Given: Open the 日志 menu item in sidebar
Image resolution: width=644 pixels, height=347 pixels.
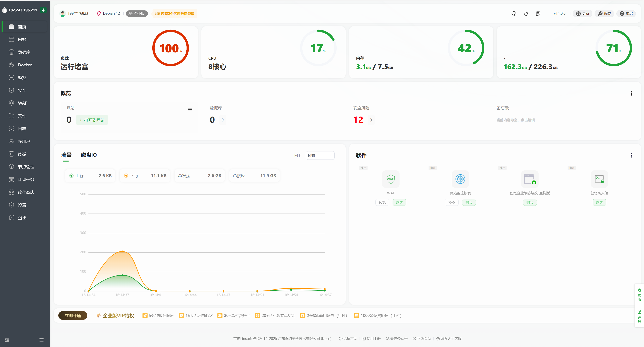Looking at the screenshot, I should click(x=22, y=128).
